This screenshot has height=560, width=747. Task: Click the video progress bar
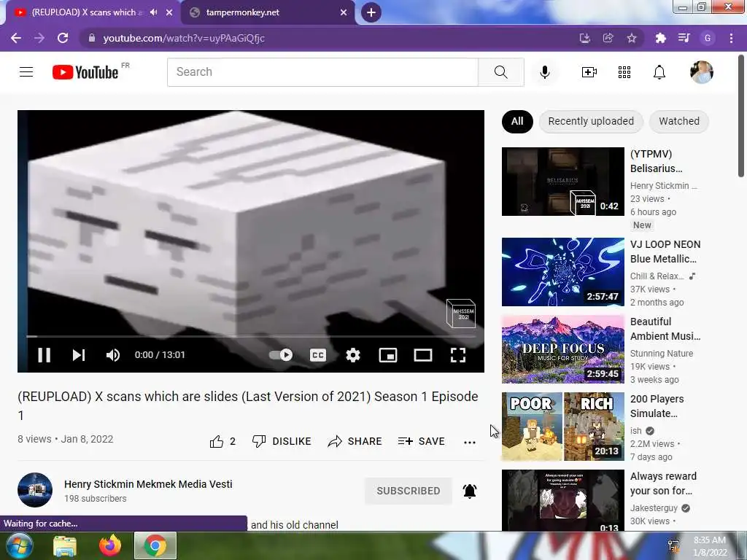[251, 336]
